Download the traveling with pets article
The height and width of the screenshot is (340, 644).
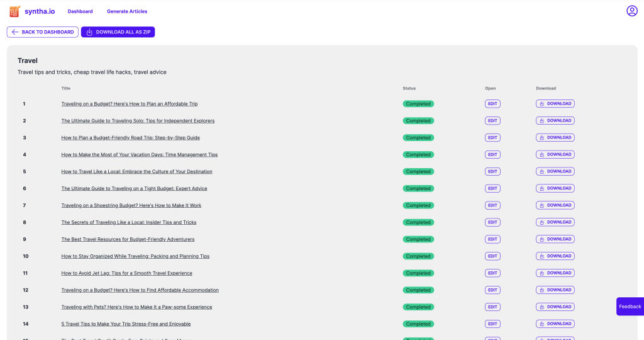click(555, 307)
